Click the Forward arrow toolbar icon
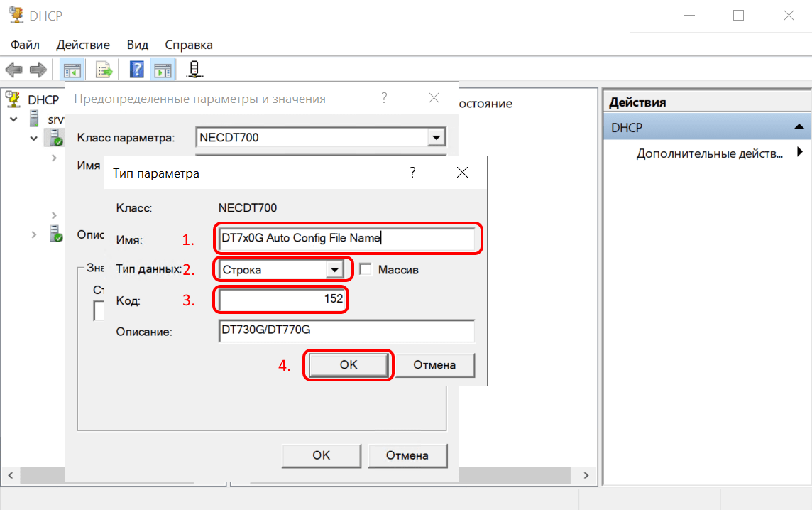The image size is (812, 510). pos(38,70)
